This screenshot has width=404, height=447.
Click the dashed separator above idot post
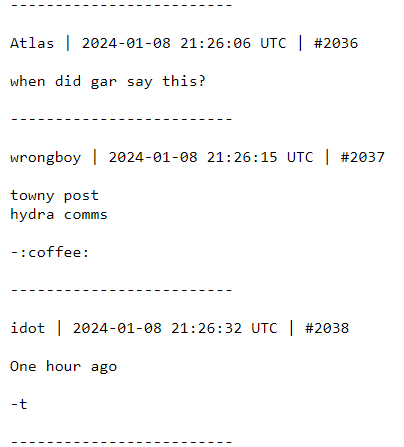pos(121,290)
